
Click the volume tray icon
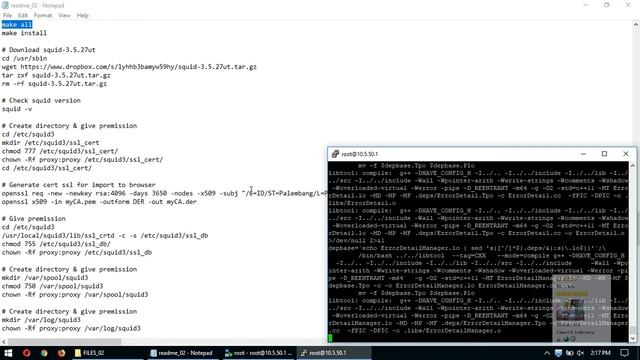click(580, 353)
